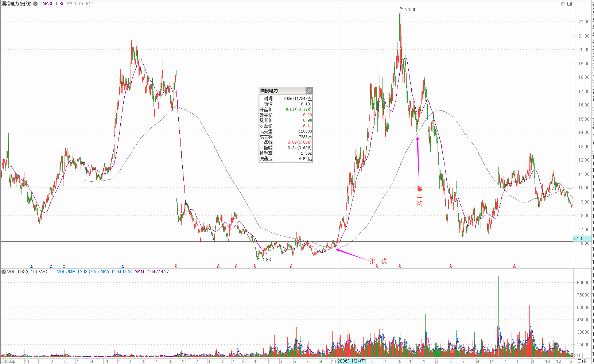
Task: Click the blue up-arrow event marker on the time axis
Action: coord(64,266)
